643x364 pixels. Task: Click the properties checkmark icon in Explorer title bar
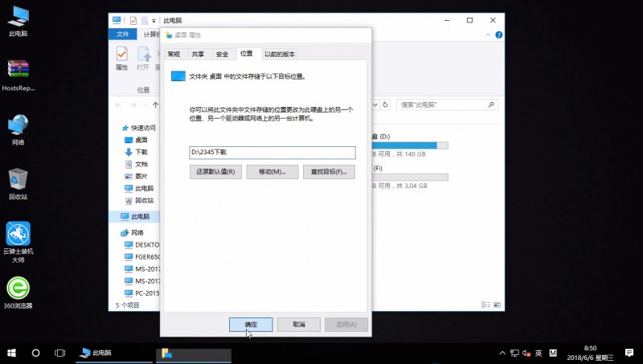tap(133, 21)
